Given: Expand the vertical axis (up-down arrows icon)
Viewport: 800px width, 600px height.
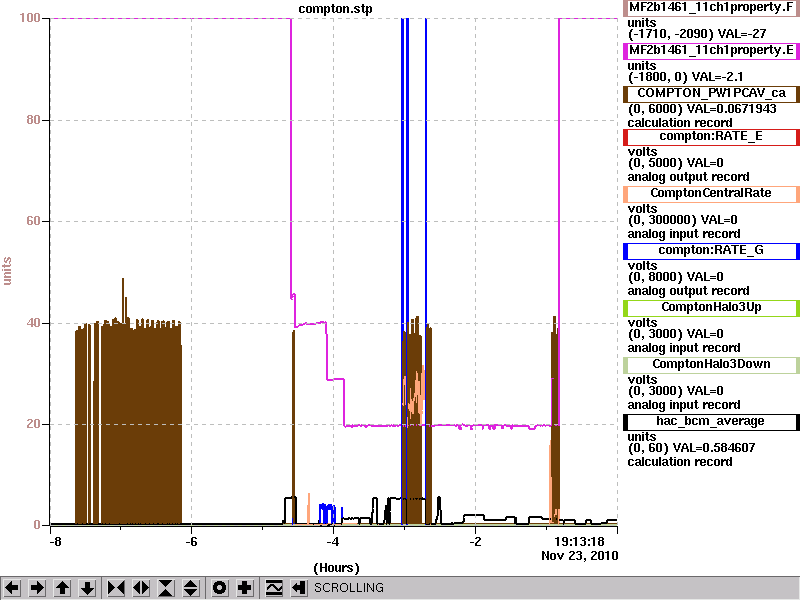Looking at the screenshot, I should click(190, 588).
